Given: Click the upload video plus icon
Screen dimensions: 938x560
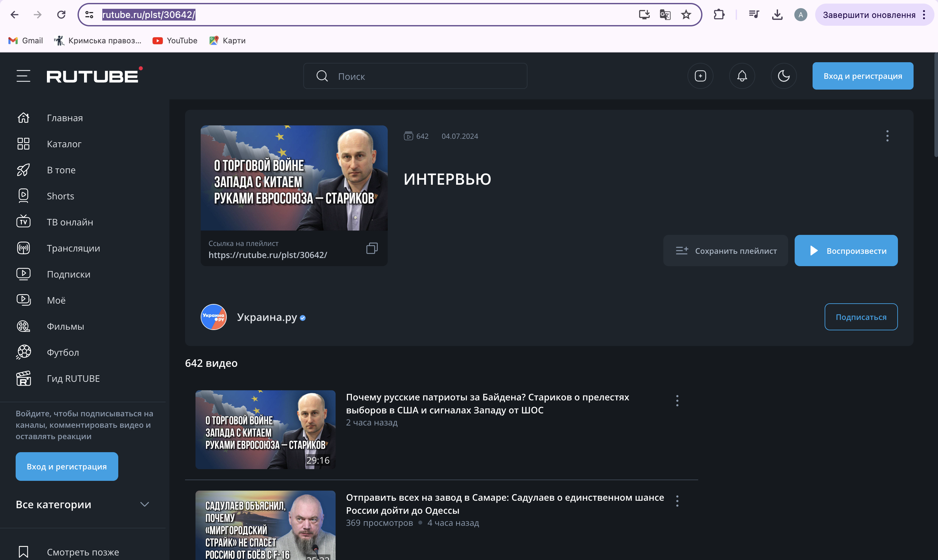Looking at the screenshot, I should point(700,76).
